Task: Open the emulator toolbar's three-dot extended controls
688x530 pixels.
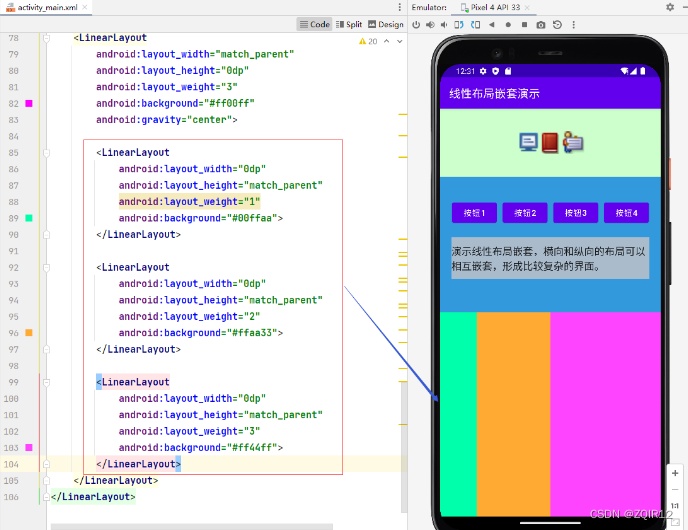Action: [573, 25]
